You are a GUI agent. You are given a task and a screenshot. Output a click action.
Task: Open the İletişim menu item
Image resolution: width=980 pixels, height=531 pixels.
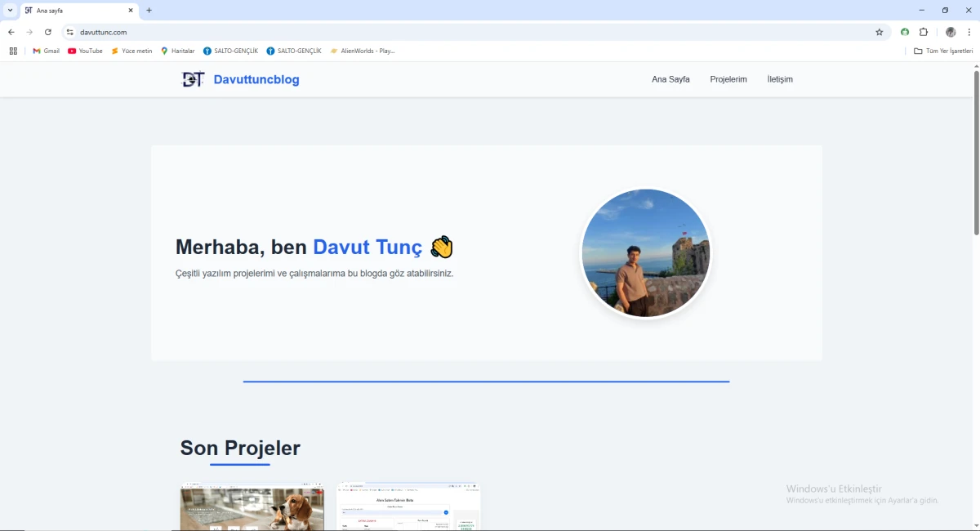[779, 79]
